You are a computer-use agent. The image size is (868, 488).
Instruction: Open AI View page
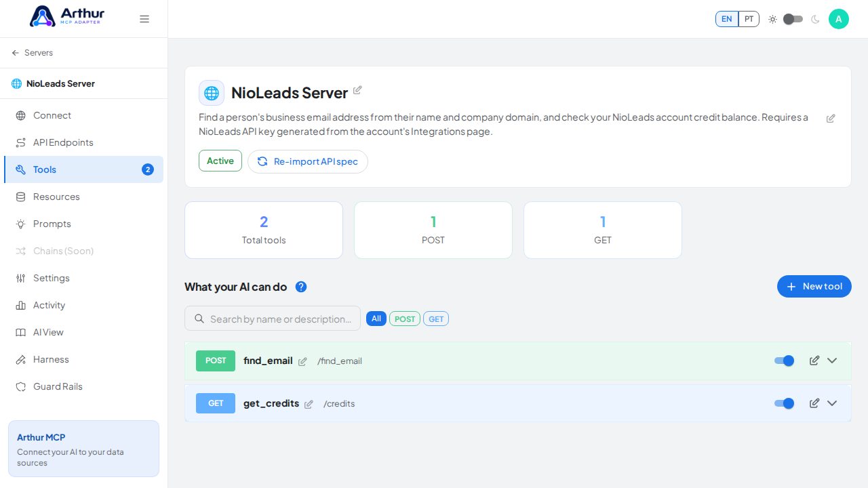[83, 332]
